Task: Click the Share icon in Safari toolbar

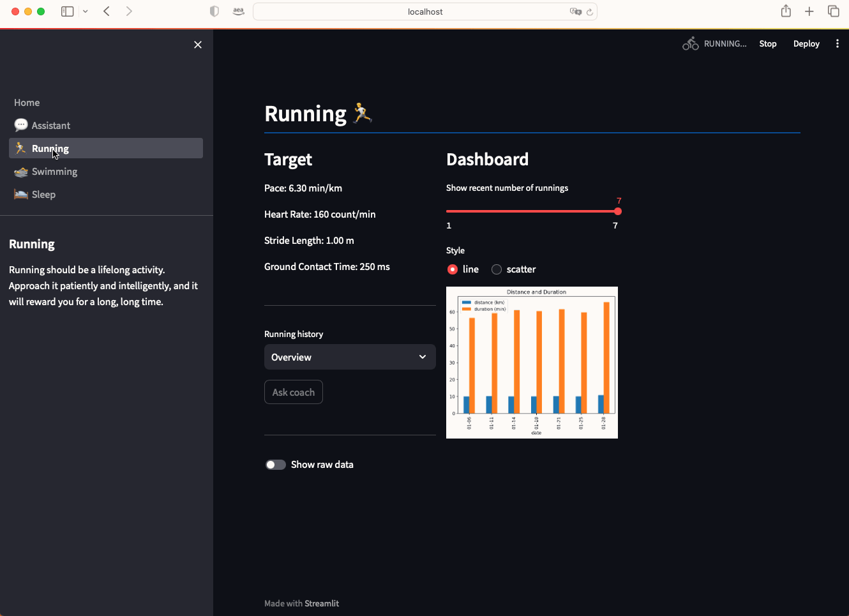Action: click(786, 11)
